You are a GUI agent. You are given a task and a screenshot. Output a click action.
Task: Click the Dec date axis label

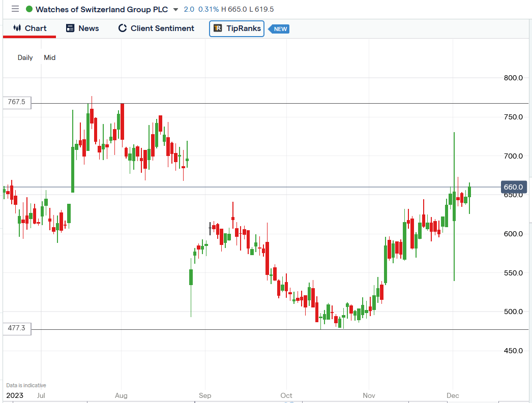coord(453,395)
